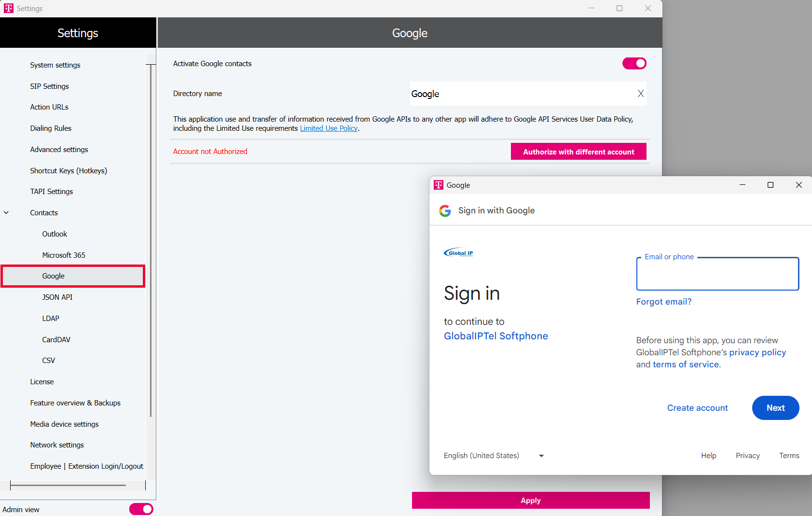The width and height of the screenshot is (812, 516).
Task: Click the Global IP logo in sign-in dialog
Action: [x=458, y=252]
